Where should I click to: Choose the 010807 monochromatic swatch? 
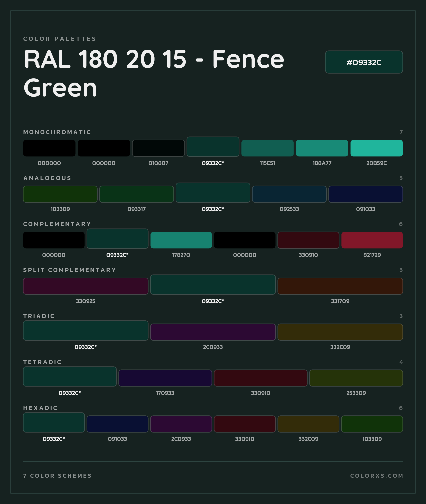pyautogui.click(x=158, y=148)
